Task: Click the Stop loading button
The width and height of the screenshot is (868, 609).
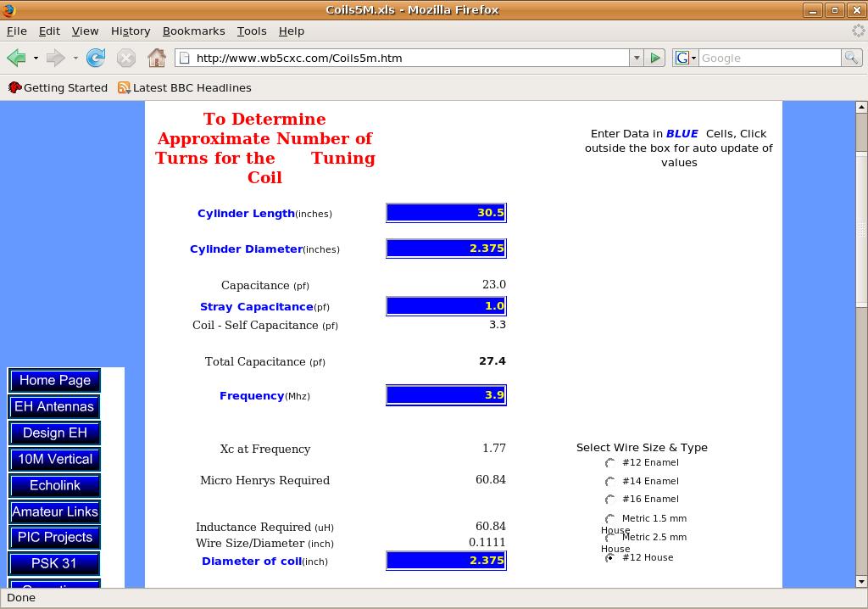Action: 126,58
